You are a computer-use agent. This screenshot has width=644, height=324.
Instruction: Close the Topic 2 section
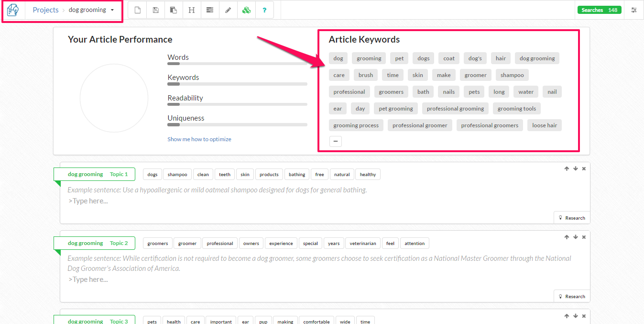(584, 237)
